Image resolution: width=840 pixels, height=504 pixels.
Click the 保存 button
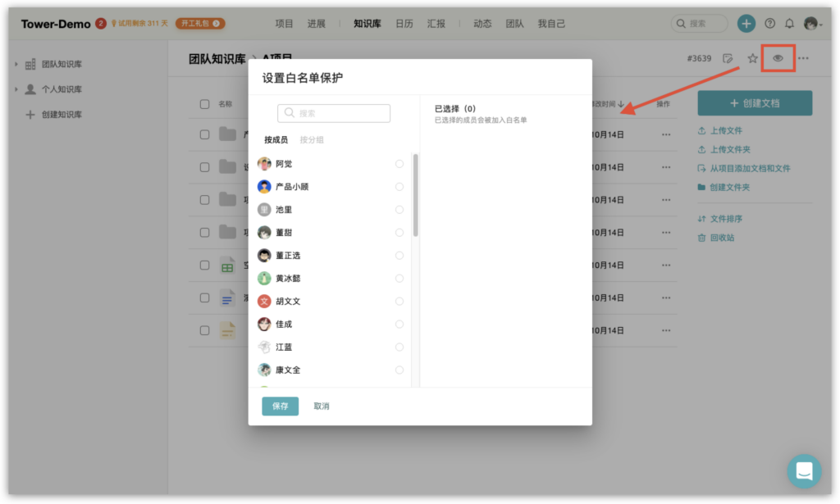[280, 406]
